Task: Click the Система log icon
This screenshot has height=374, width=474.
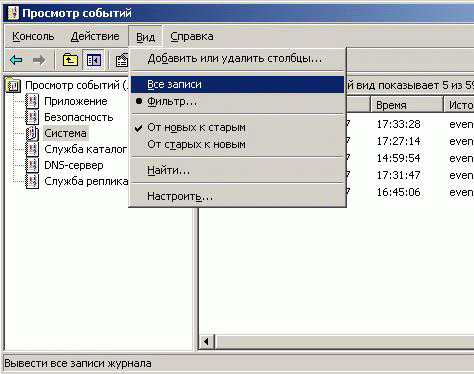Action: tap(32, 133)
